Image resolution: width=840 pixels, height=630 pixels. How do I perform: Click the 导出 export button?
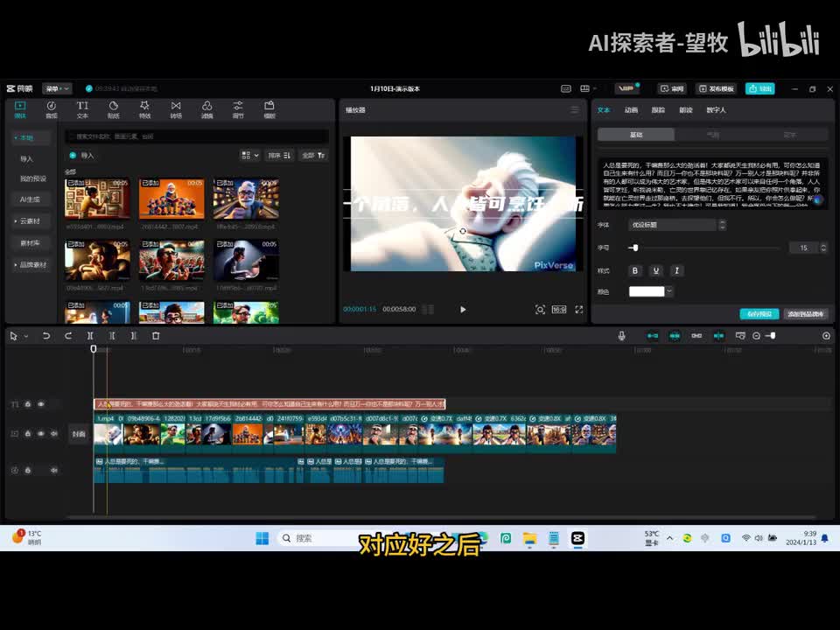click(x=759, y=88)
